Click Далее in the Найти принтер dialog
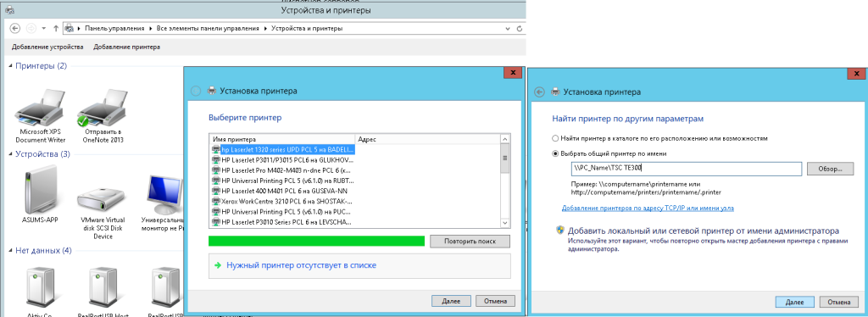Screen dimensions: 868x317 795,302
